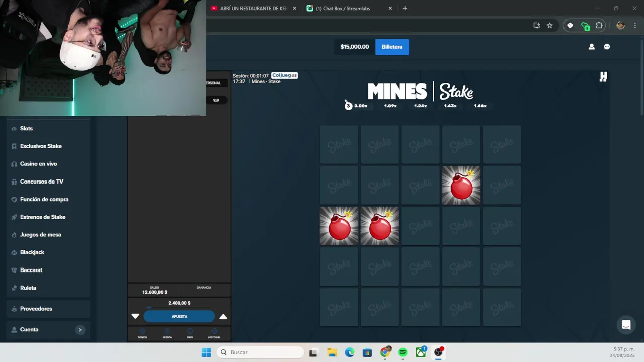Open the Chrome extensions puzzle icon

coord(599,25)
